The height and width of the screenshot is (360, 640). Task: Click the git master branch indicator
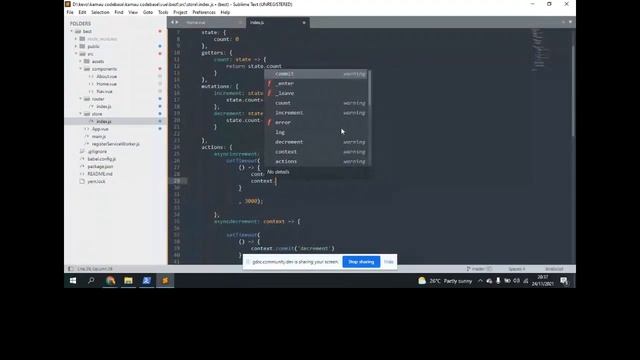tap(479, 269)
